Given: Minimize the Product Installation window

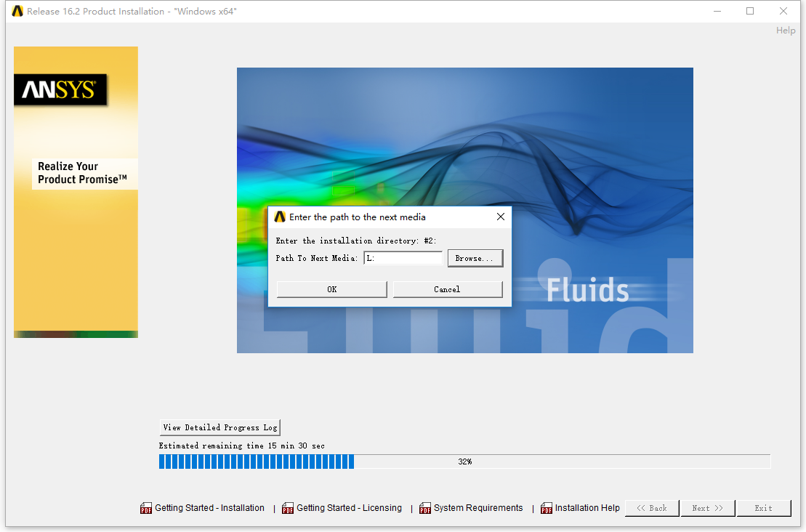Looking at the screenshot, I should pos(717,12).
